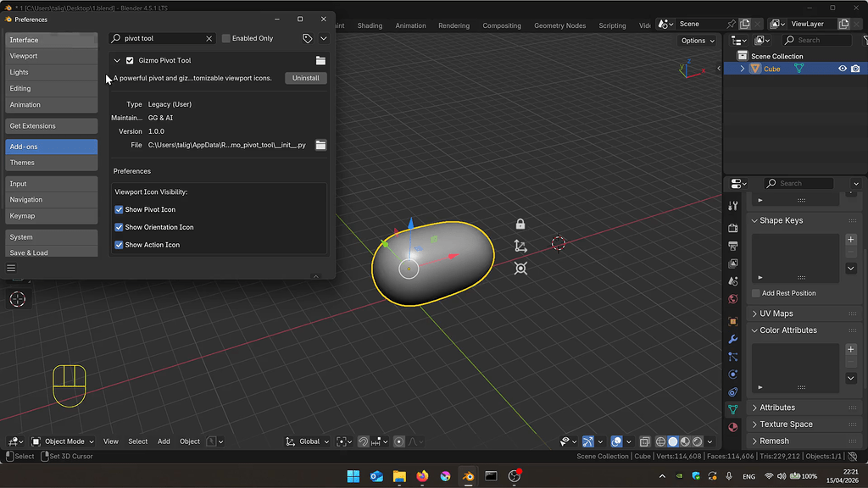Open the viewport shading options dropdown

709,441
